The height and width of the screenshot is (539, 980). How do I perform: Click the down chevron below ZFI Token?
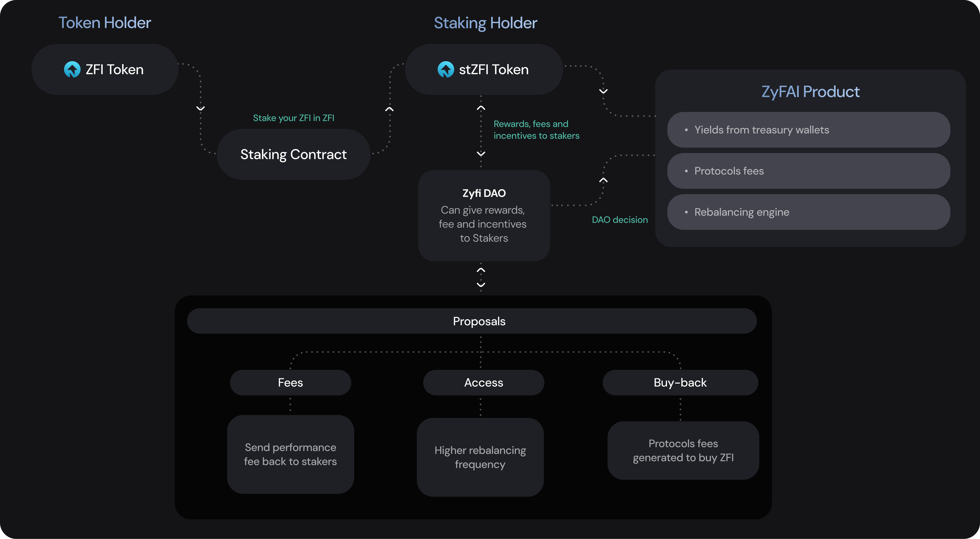pos(200,108)
